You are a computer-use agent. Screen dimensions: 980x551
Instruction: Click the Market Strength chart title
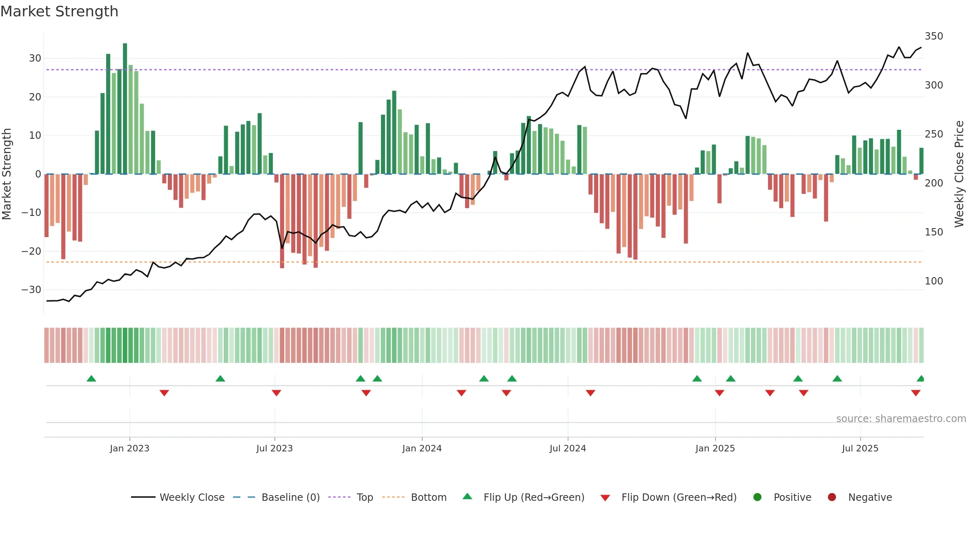click(59, 11)
